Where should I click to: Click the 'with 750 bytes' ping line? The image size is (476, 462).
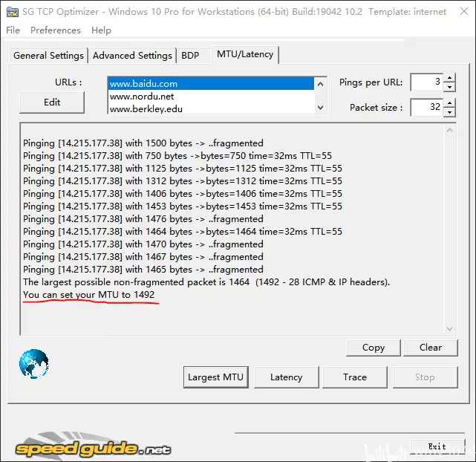tap(177, 156)
